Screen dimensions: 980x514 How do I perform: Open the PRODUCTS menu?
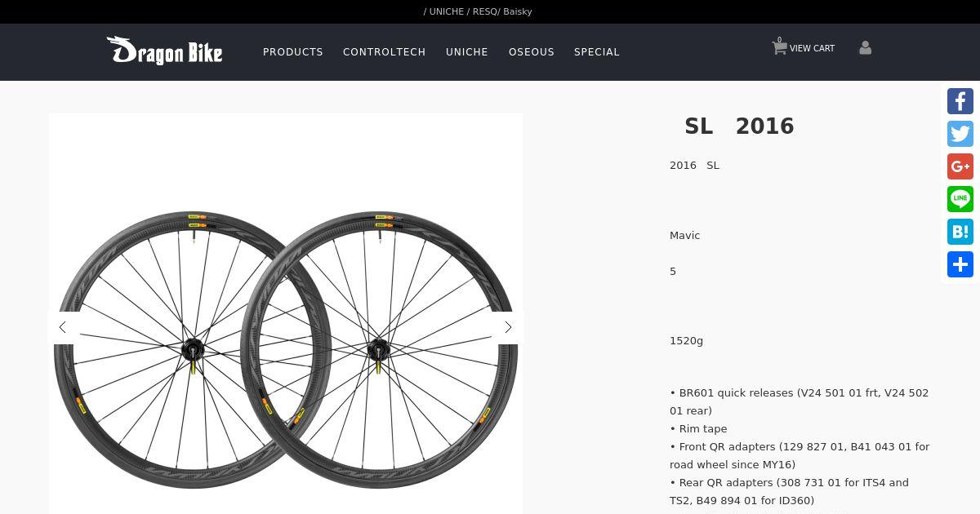coord(292,52)
